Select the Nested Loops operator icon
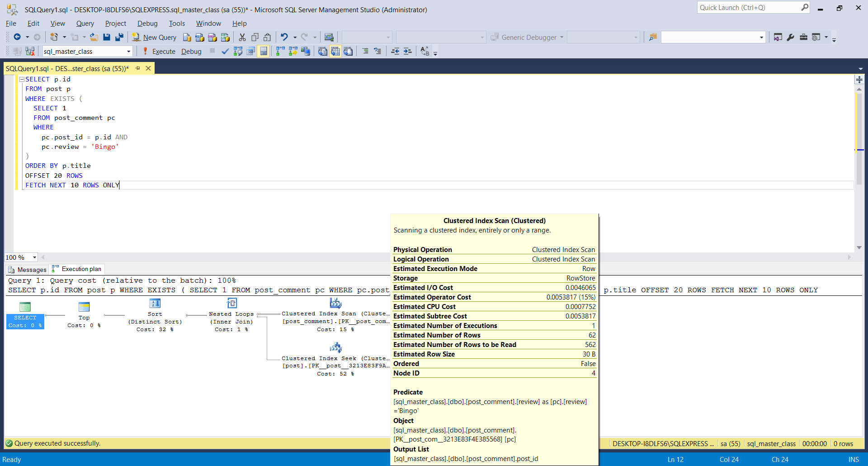The height and width of the screenshot is (466, 868). tap(232, 304)
